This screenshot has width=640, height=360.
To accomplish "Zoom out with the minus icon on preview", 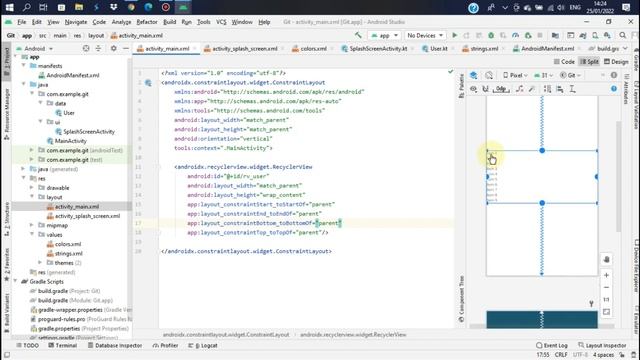I will pos(607,287).
